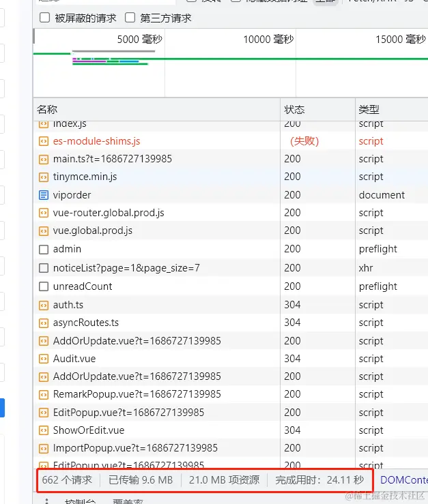This screenshot has width=428, height=504.
Task: Click the 662 个请求 status entry
Action: point(67,480)
